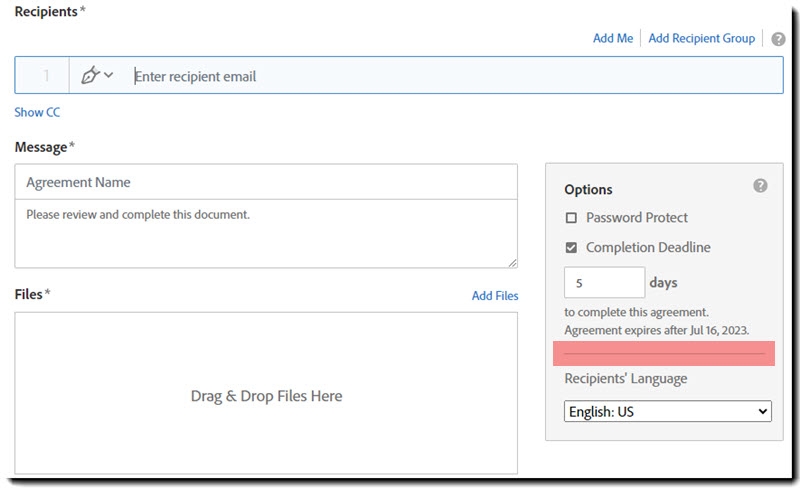Click the deadline days number field

[604, 282]
